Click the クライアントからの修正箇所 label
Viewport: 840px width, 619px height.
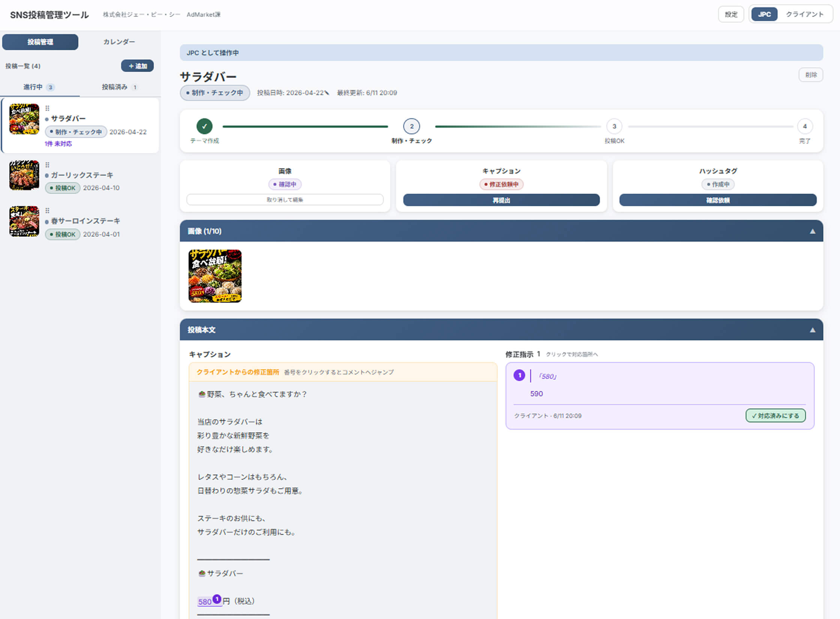[x=238, y=372]
